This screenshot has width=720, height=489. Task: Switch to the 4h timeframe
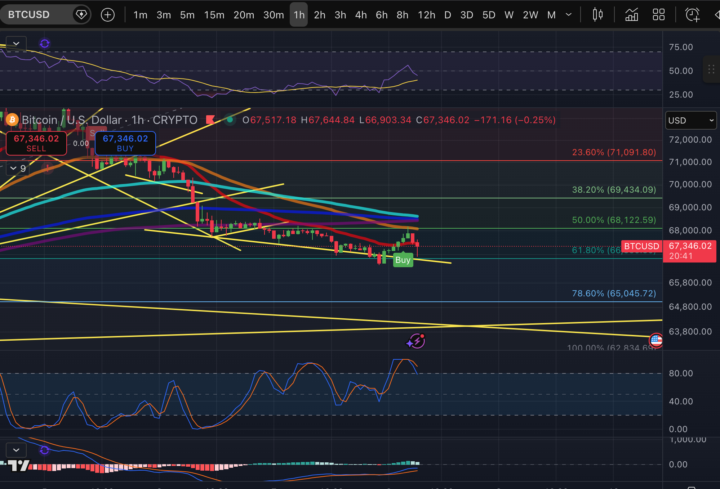(x=361, y=15)
